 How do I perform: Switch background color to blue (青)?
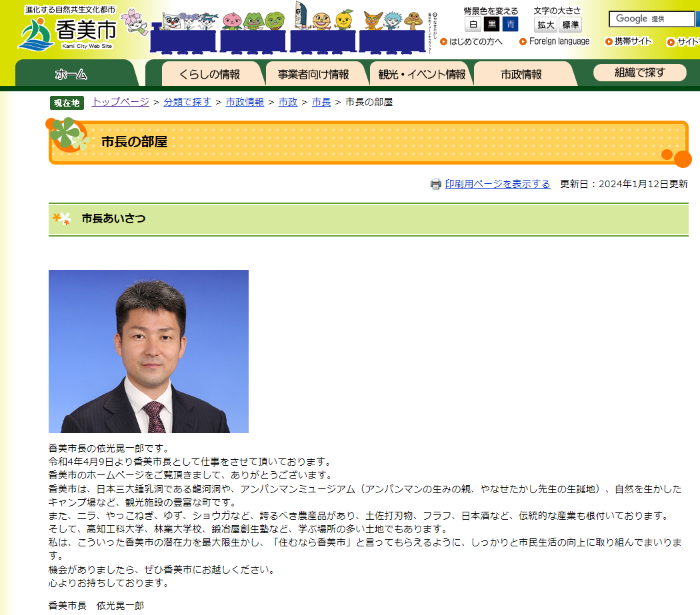pos(510,25)
